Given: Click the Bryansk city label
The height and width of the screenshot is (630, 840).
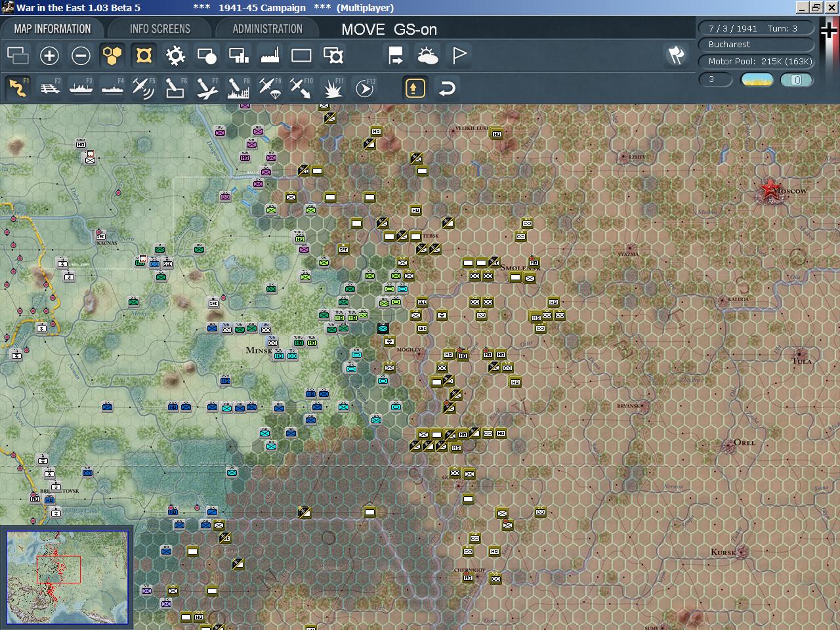Looking at the screenshot, I should coord(629,406).
